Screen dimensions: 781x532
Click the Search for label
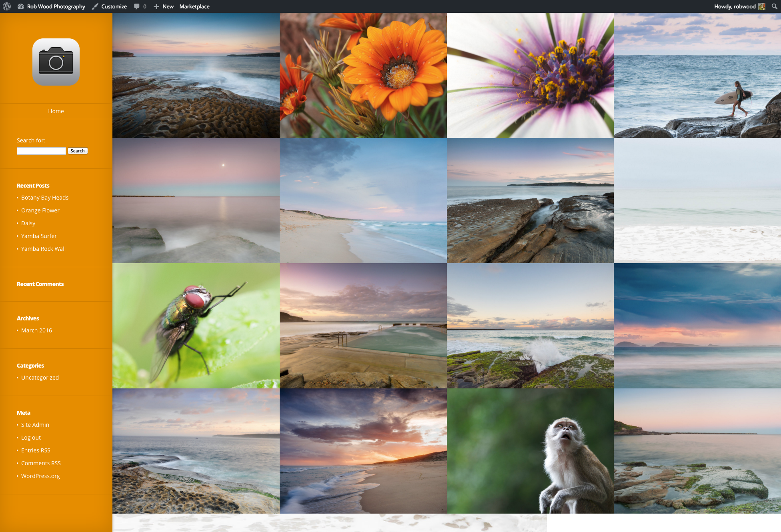[x=31, y=140]
